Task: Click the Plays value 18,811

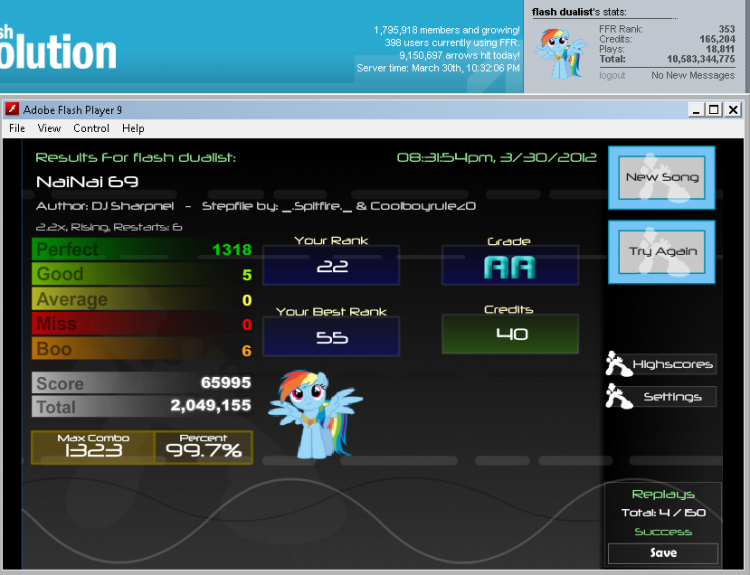Action: (720, 49)
